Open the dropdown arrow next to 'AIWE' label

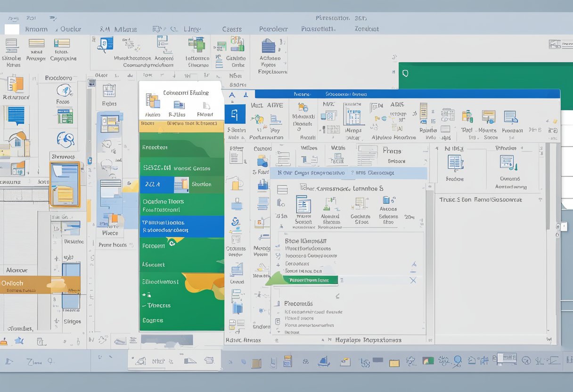click(286, 105)
